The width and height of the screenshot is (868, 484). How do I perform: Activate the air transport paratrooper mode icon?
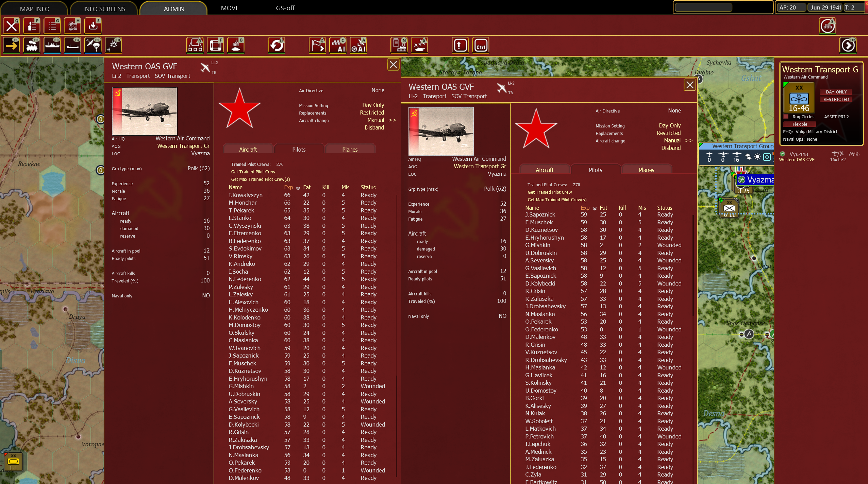93,45
